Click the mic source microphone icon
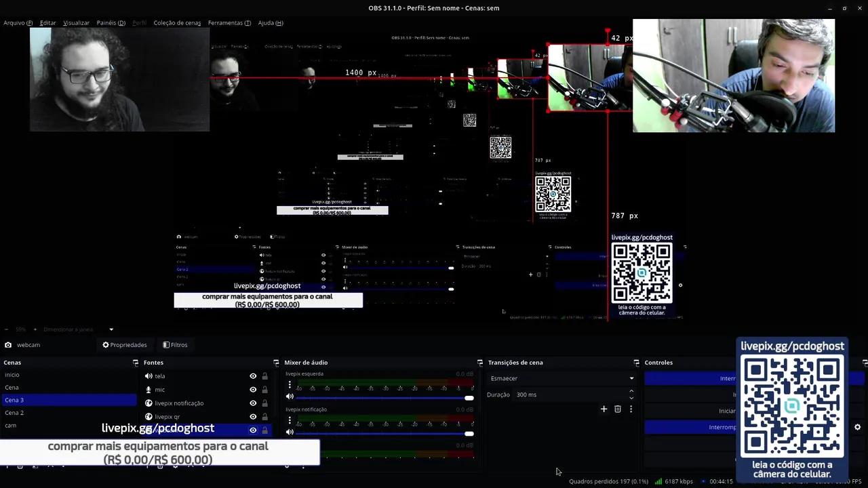Screen dimensions: 868x488 click(149, 390)
